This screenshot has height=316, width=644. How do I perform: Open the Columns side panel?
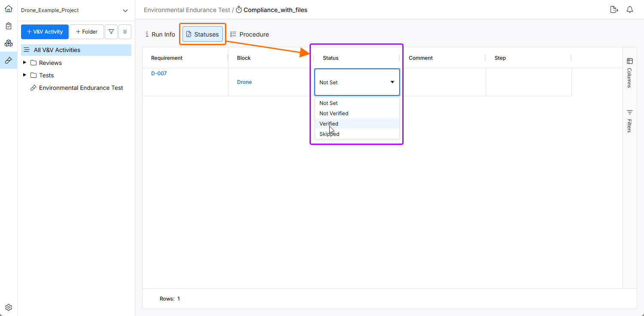pyautogui.click(x=629, y=73)
